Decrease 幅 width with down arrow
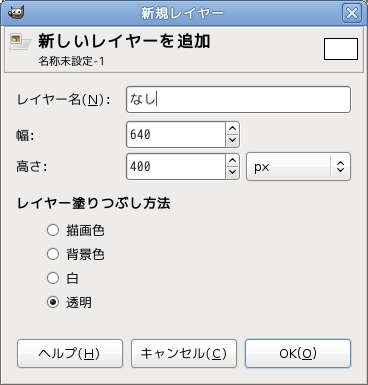The image size is (368, 385). point(232,140)
